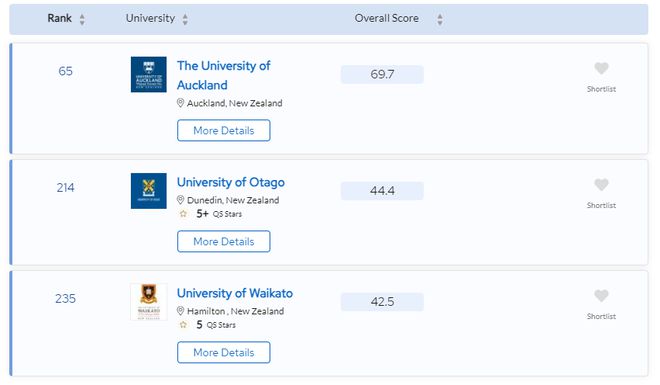Image resolution: width=660 pixels, height=385 pixels.
Task: Open the University of Waikato crest logo
Action: (x=149, y=302)
